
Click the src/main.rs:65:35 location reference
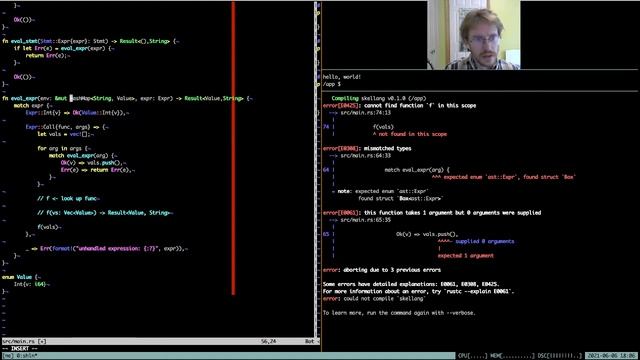(x=365, y=220)
